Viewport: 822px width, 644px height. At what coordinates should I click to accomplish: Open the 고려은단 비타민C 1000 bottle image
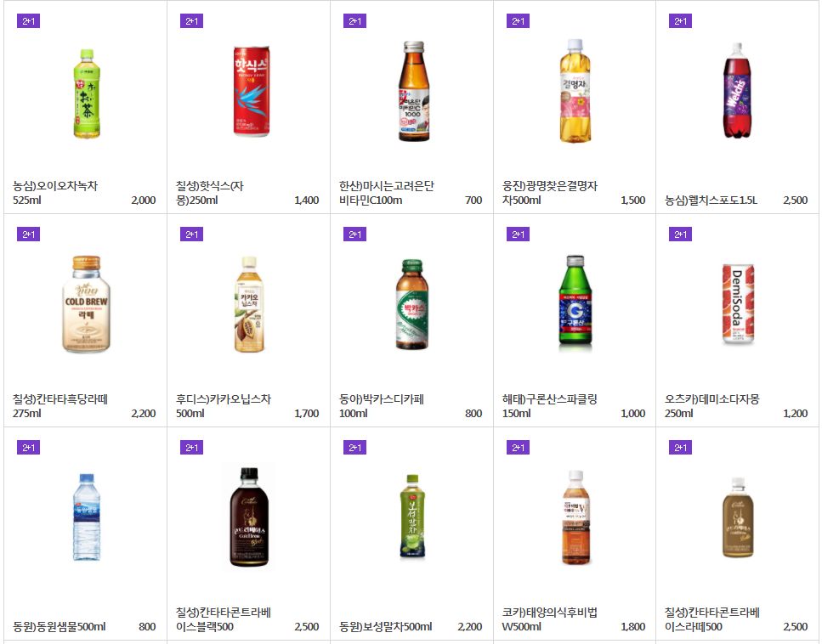(x=414, y=91)
